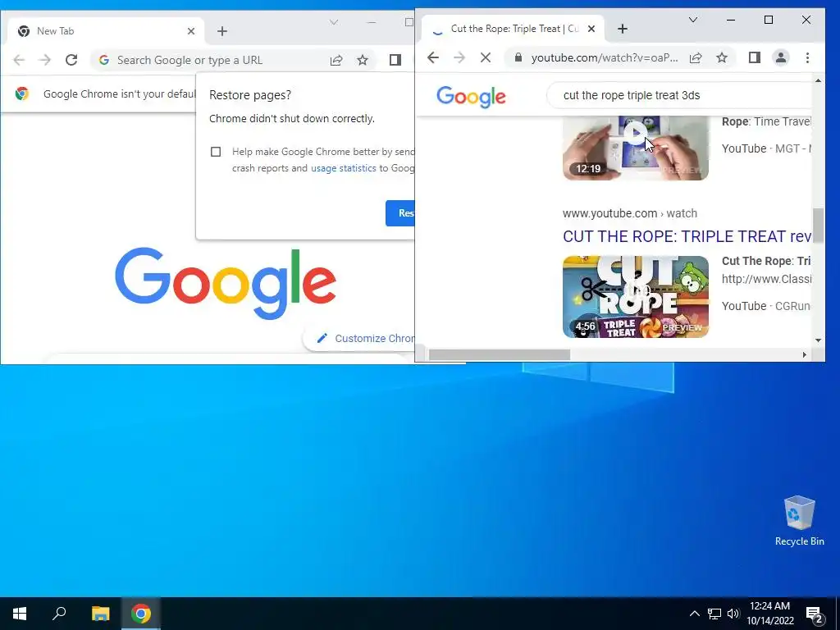Viewport: 840px width, 630px height.
Task: Open taskbar search magnifier
Action: coord(59,614)
